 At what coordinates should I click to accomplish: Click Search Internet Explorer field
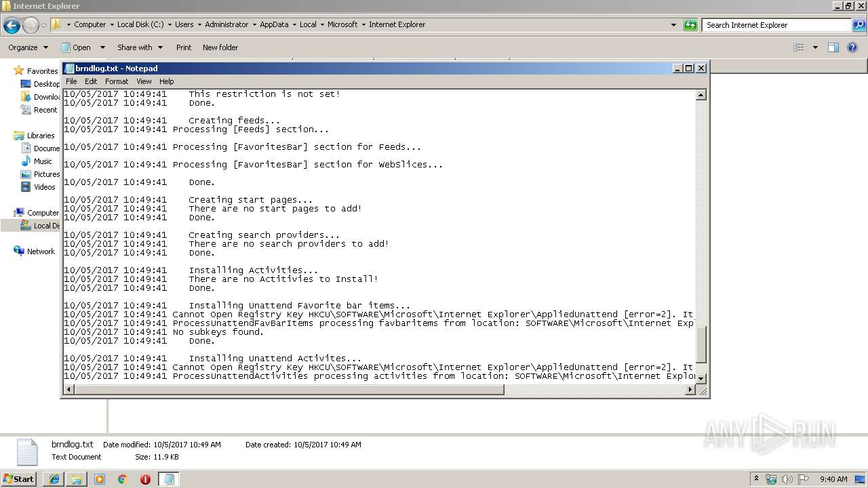777,25
